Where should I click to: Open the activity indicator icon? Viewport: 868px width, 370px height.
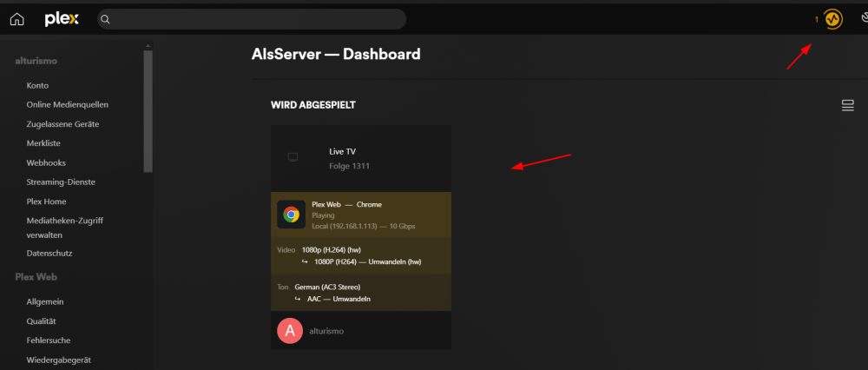coord(832,19)
